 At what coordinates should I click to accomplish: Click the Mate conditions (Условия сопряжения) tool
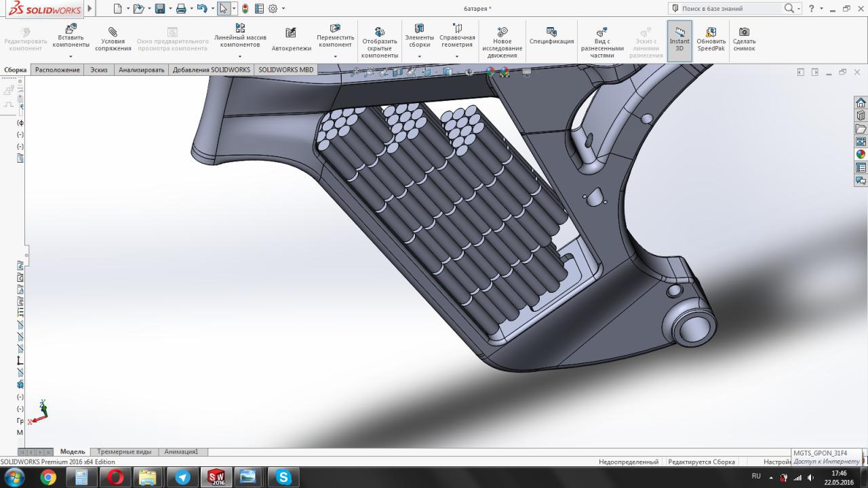coord(113,40)
